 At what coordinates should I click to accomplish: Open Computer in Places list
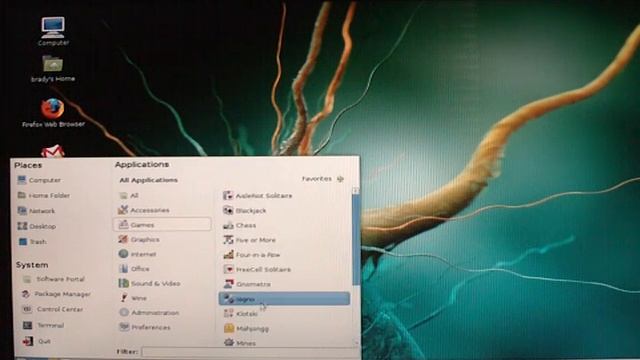click(x=39, y=180)
